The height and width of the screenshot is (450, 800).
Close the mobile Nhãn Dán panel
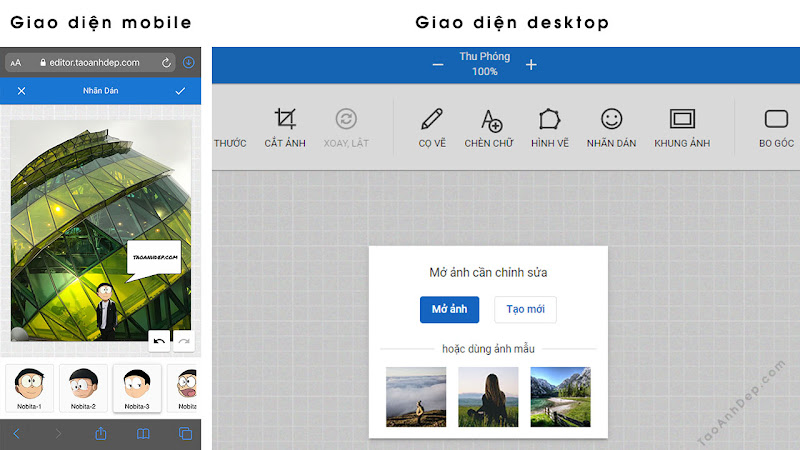click(21, 91)
